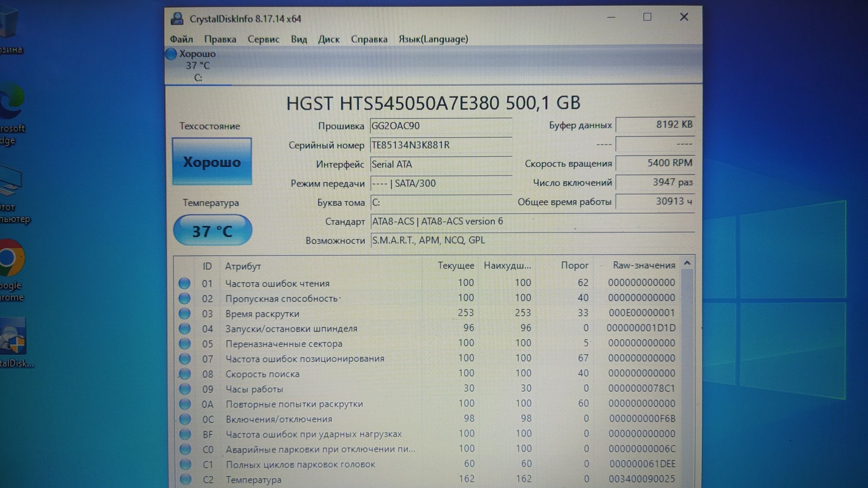The height and width of the screenshot is (488, 868).
Task: Click the 37 °C temperature button
Action: (212, 230)
